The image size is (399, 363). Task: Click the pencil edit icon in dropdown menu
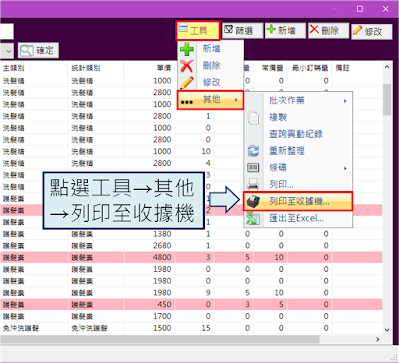187,83
